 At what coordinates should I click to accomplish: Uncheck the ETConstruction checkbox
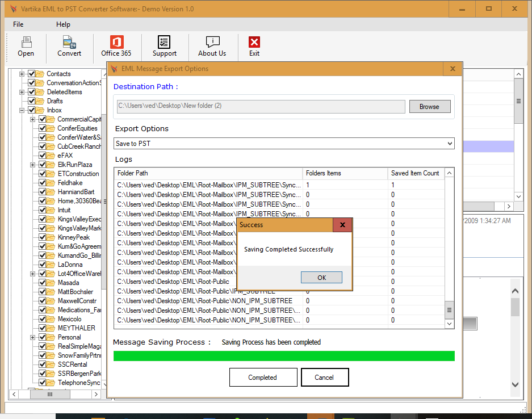tap(43, 173)
